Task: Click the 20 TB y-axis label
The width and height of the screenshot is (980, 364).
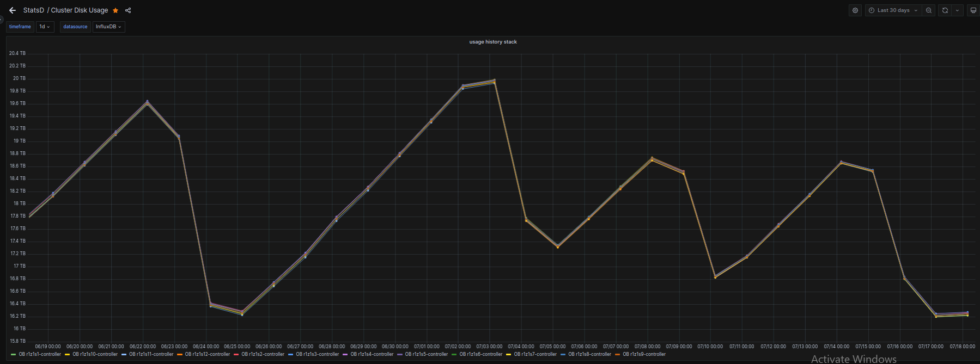Action: click(x=19, y=78)
